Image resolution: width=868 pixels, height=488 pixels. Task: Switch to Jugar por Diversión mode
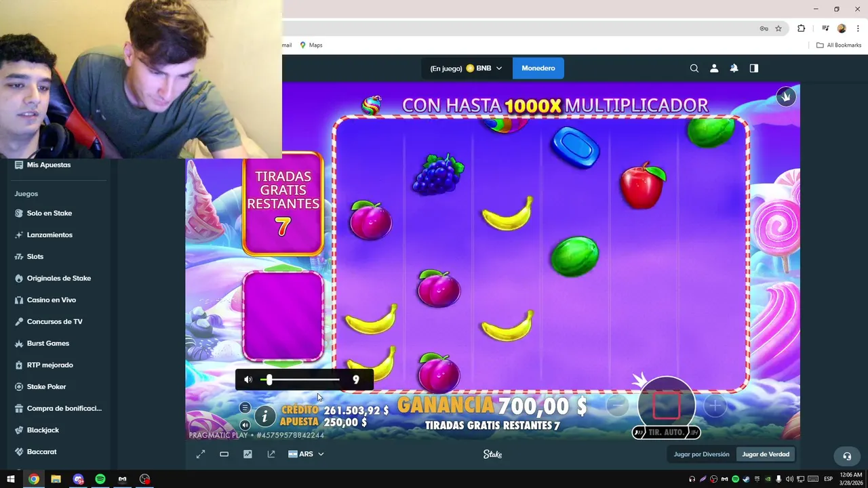click(x=701, y=454)
